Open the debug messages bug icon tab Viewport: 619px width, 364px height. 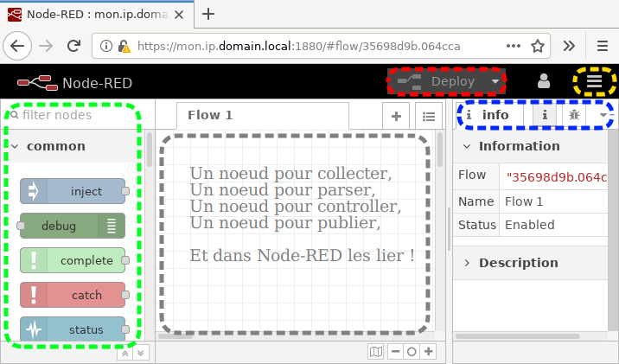pyautogui.click(x=574, y=115)
